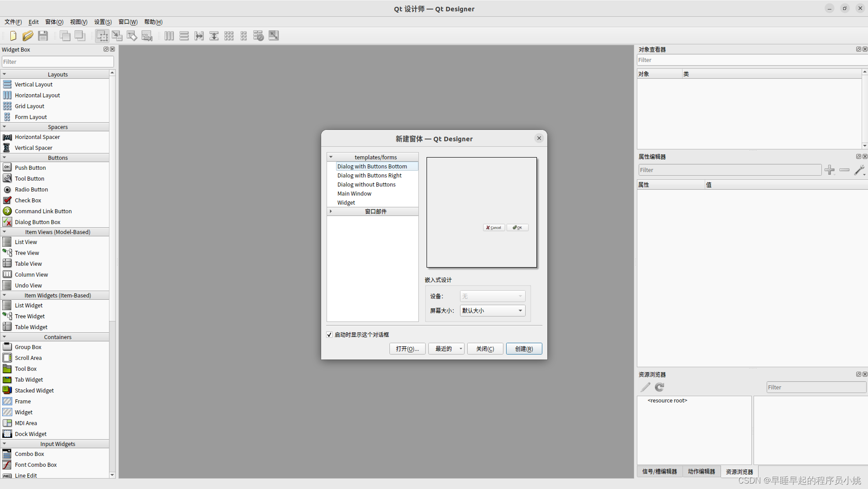Click the Save form floppy icon
Viewport: 868px width, 489px height.
(43, 36)
